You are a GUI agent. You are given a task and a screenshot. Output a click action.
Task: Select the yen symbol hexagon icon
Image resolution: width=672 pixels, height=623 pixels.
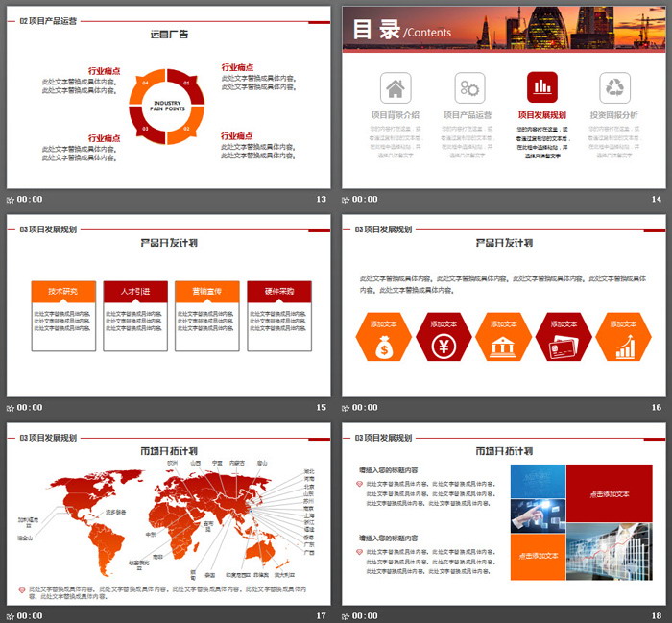(444, 338)
